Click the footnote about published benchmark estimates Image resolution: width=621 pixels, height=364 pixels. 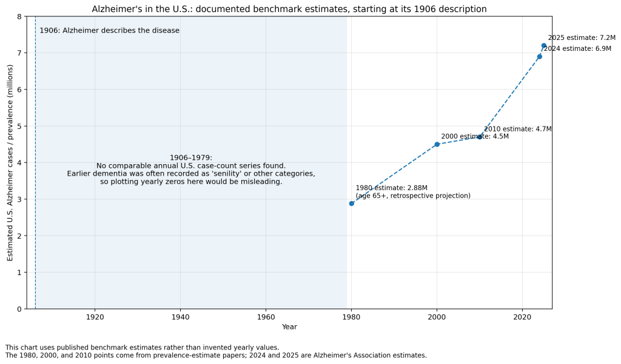coord(142,348)
